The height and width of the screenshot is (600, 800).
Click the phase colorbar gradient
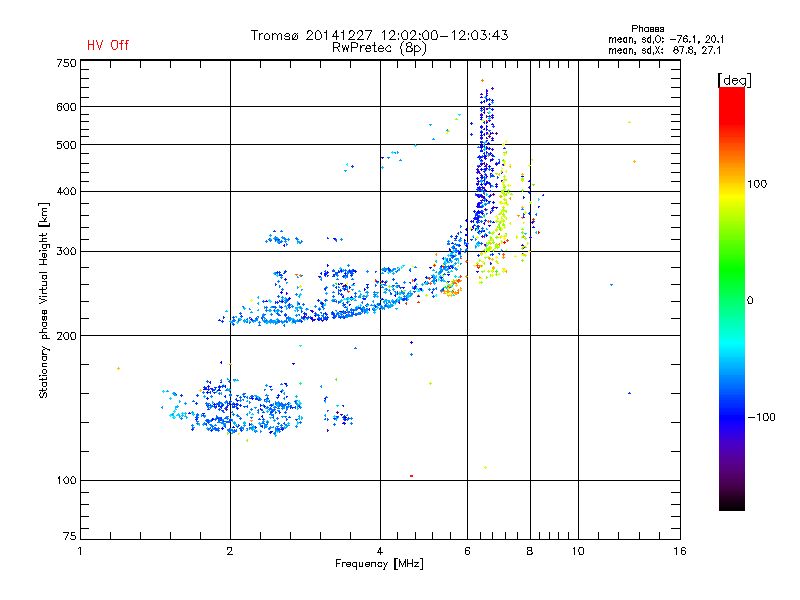point(732,298)
